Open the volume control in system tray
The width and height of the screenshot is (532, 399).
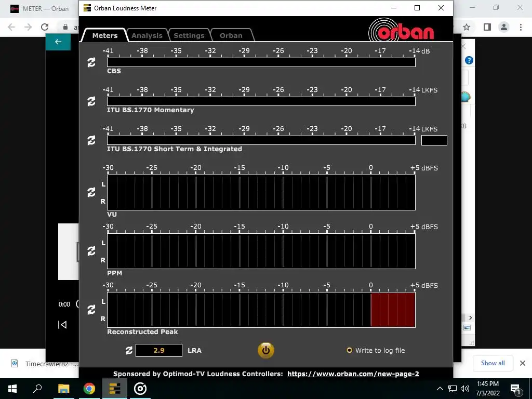point(465,389)
